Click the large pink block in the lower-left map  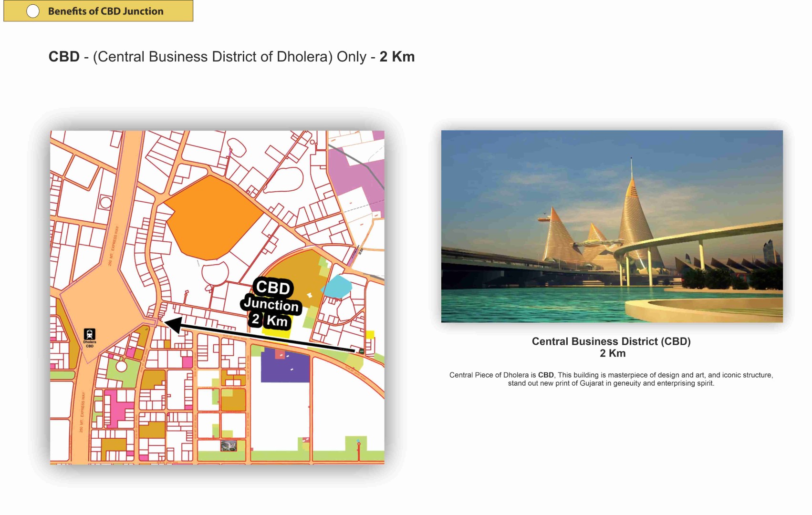click(115, 408)
